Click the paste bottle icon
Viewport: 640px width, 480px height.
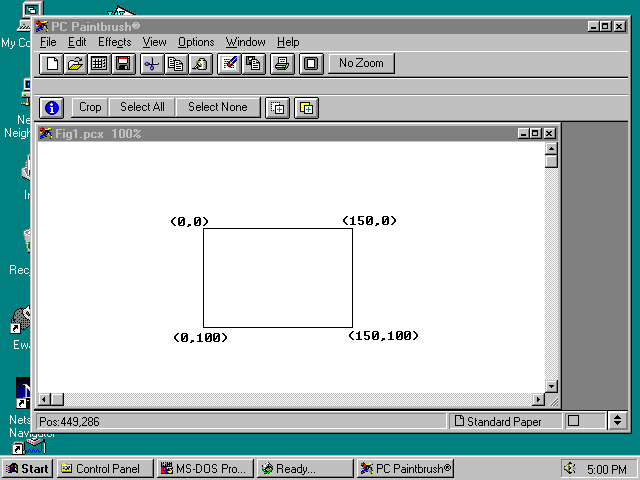click(x=200, y=64)
